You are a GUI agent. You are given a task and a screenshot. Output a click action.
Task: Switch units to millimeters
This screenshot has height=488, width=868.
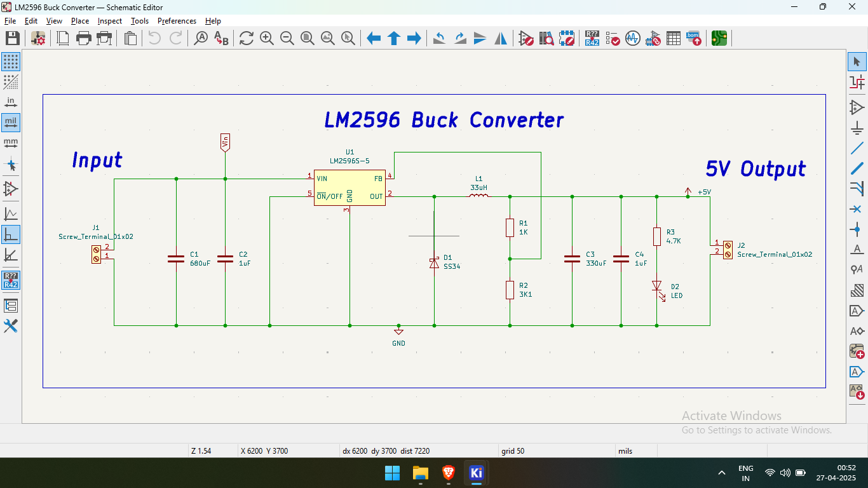point(11,143)
